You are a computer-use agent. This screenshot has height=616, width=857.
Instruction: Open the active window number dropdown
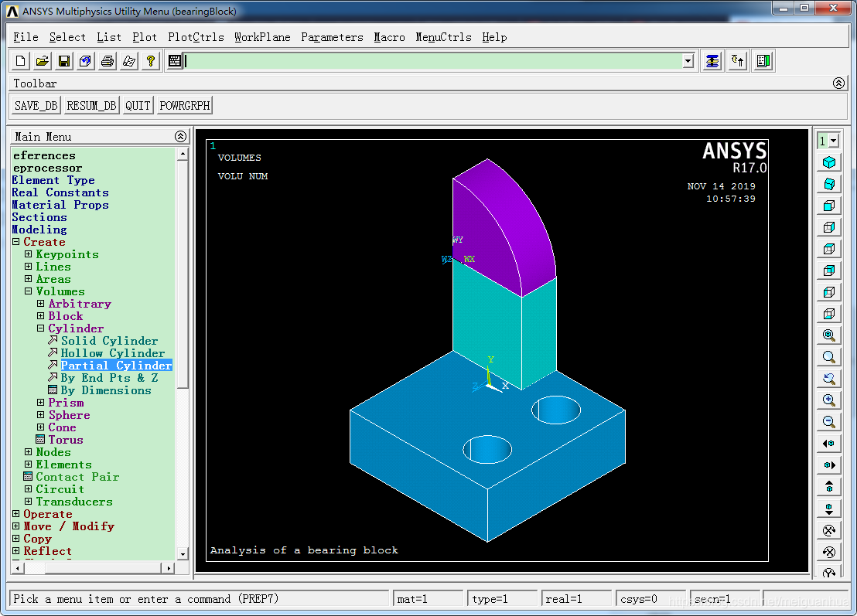(x=834, y=141)
